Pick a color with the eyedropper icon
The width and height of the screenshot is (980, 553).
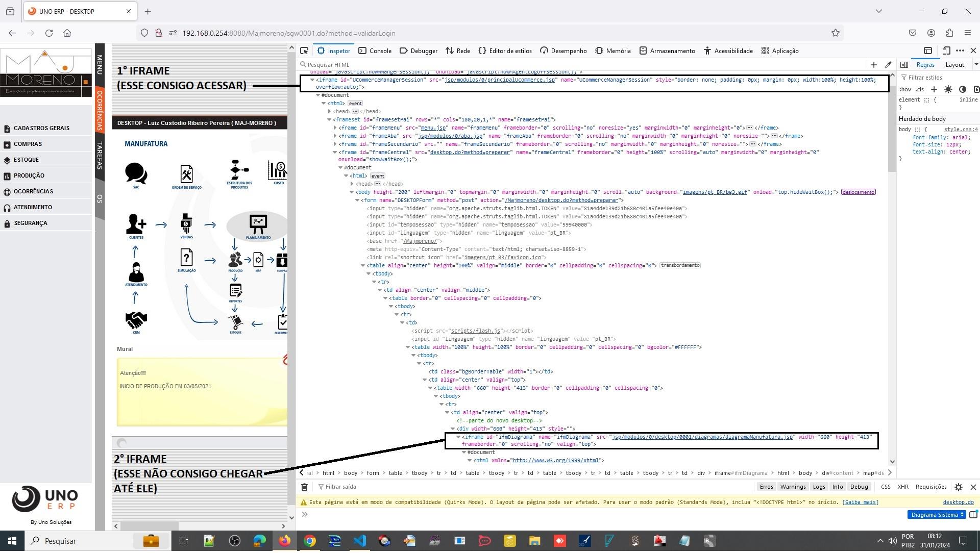[888, 65]
